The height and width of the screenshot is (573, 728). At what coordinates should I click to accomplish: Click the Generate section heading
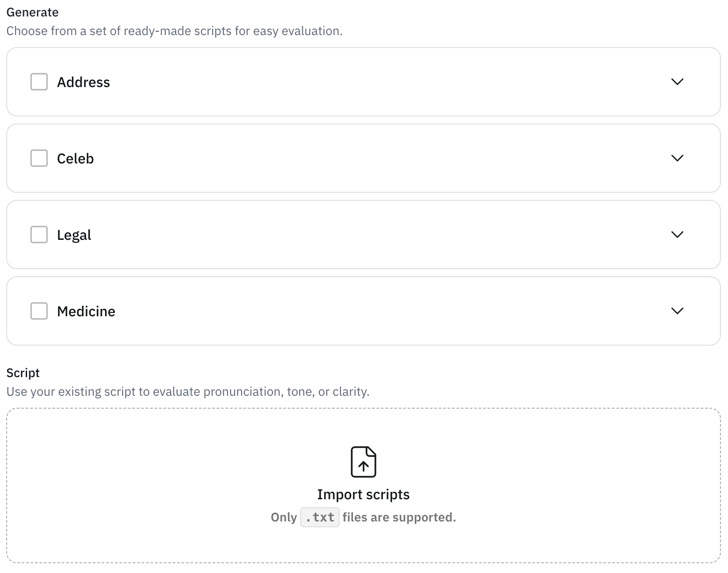32,12
